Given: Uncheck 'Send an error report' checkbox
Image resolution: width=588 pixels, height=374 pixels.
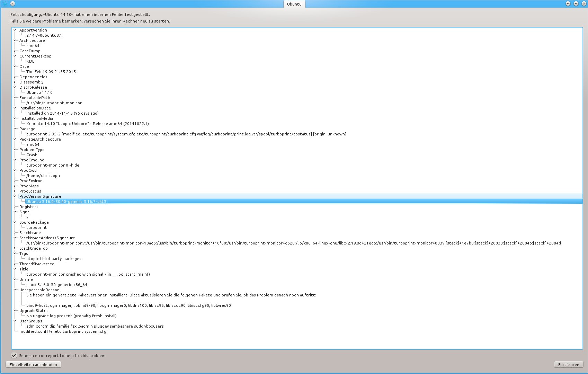Looking at the screenshot, I should [14, 355].
